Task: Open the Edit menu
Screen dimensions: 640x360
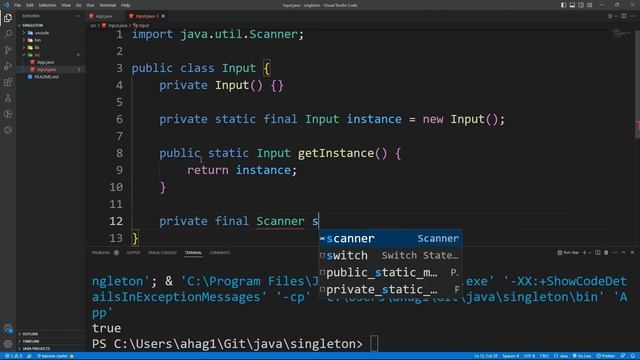Action: tap(30, 5)
